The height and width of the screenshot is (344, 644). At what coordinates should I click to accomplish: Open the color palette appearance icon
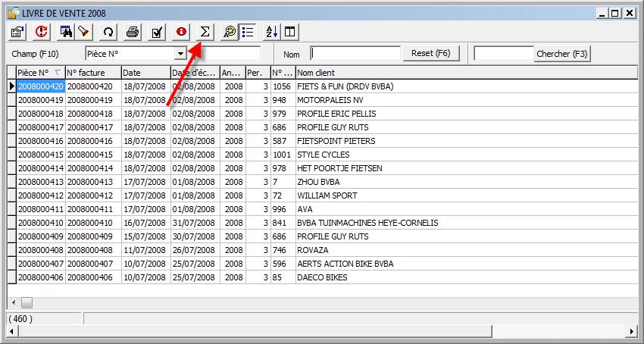(x=230, y=32)
